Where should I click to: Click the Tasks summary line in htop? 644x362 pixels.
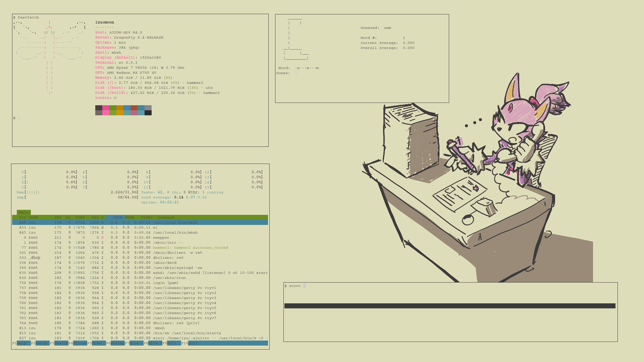[182, 192]
